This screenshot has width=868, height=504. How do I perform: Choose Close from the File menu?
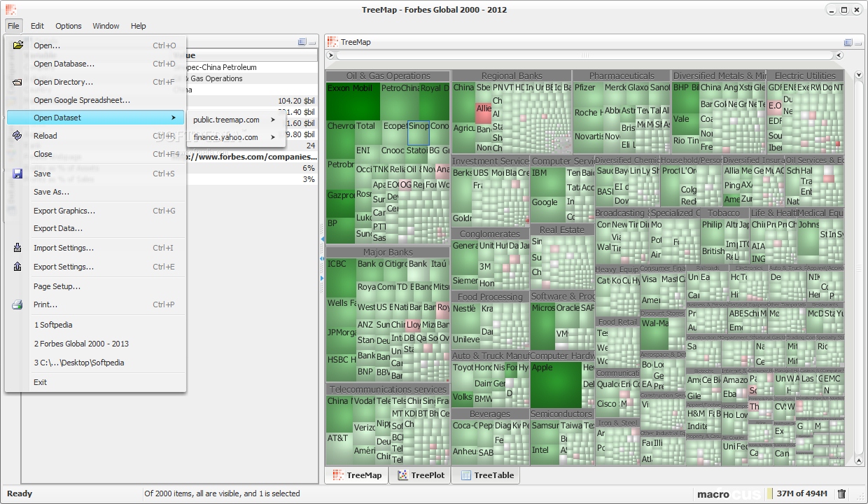(x=95, y=154)
